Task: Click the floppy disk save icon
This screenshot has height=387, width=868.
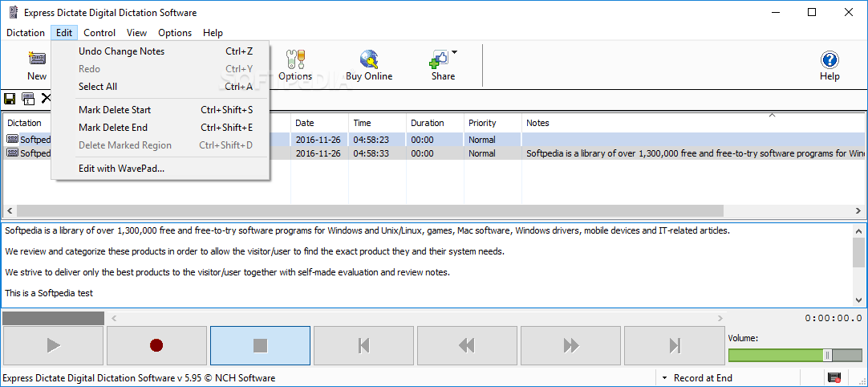Action: [x=10, y=99]
